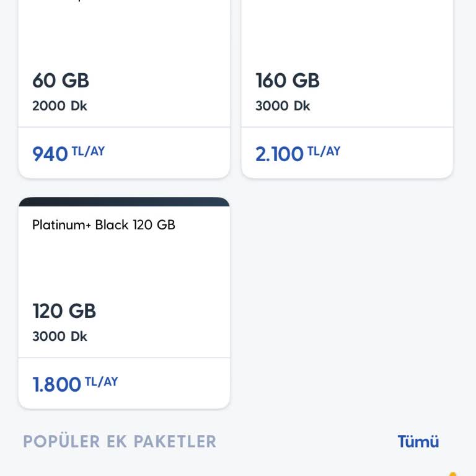Tap the yellow icon at bottom corner
476x476 pixels.
click(452, 473)
